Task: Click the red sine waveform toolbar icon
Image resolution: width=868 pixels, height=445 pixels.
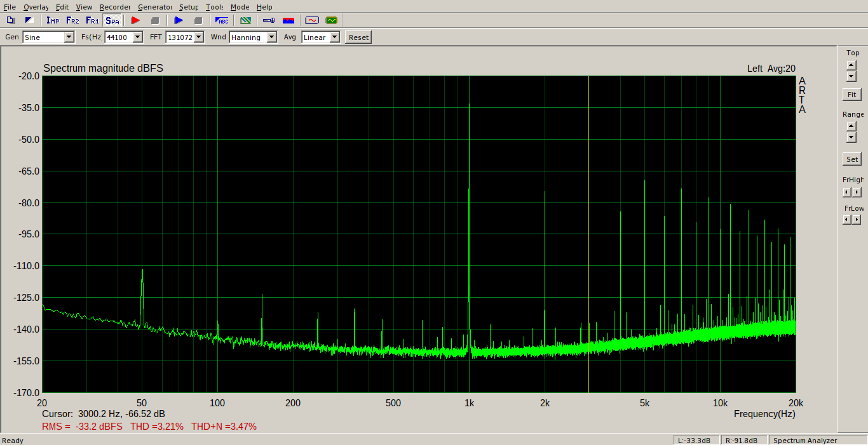Action: coord(312,20)
